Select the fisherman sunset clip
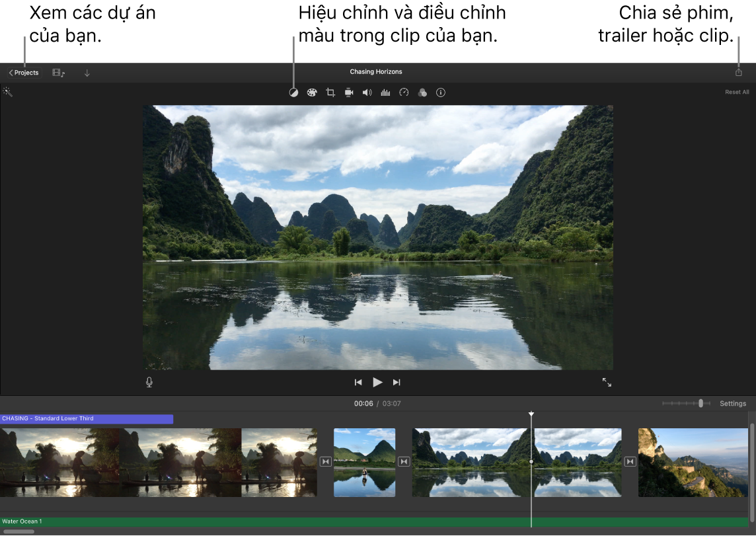 pos(159,463)
